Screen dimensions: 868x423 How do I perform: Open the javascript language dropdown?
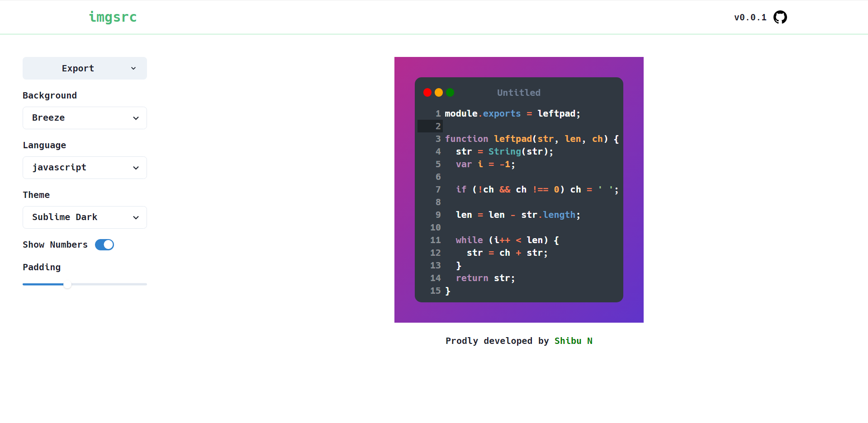coord(84,167)
